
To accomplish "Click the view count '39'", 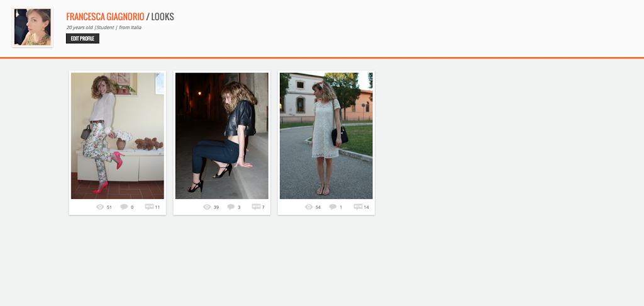I will pyautogui.click(x=216, y=207).
